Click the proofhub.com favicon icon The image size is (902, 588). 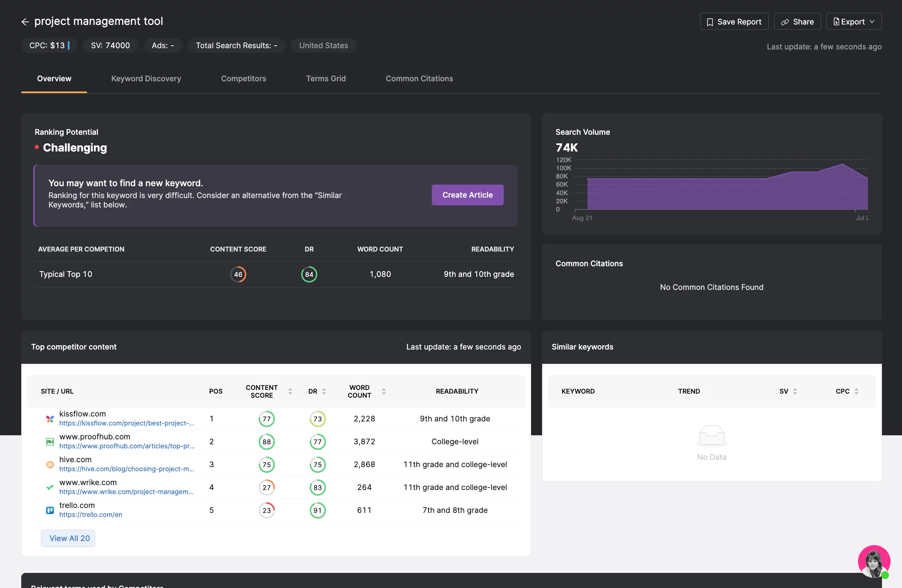pos(49,441)
